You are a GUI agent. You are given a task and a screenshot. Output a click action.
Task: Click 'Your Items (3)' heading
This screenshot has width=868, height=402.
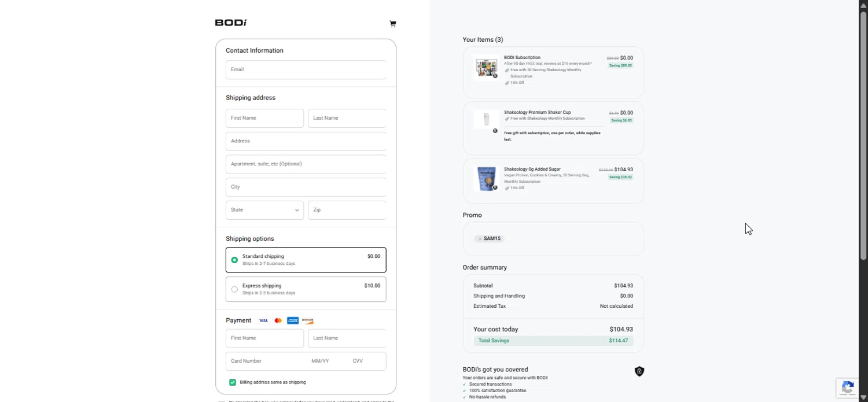point(483,40)
